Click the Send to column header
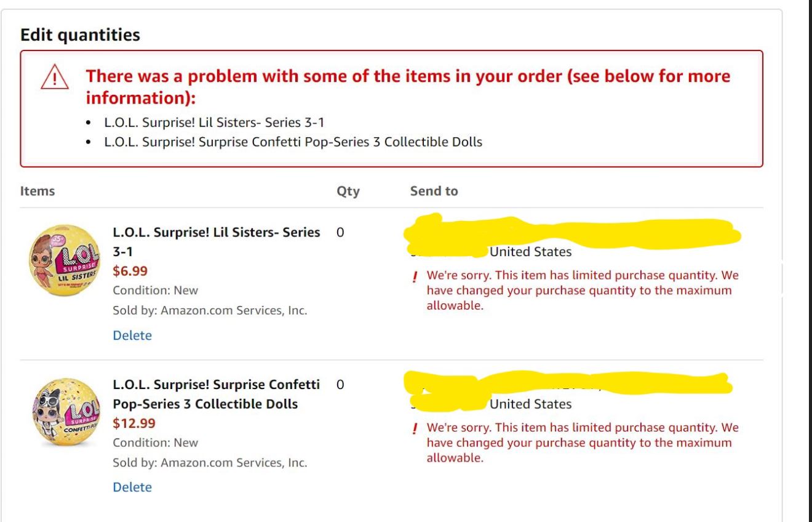812x522 pixels. point(434,191)
